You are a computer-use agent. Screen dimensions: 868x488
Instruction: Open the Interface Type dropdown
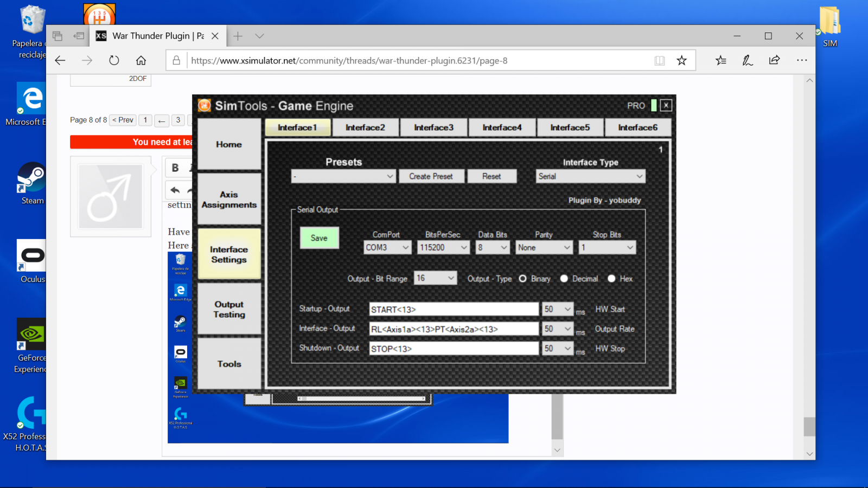[590, 176]
